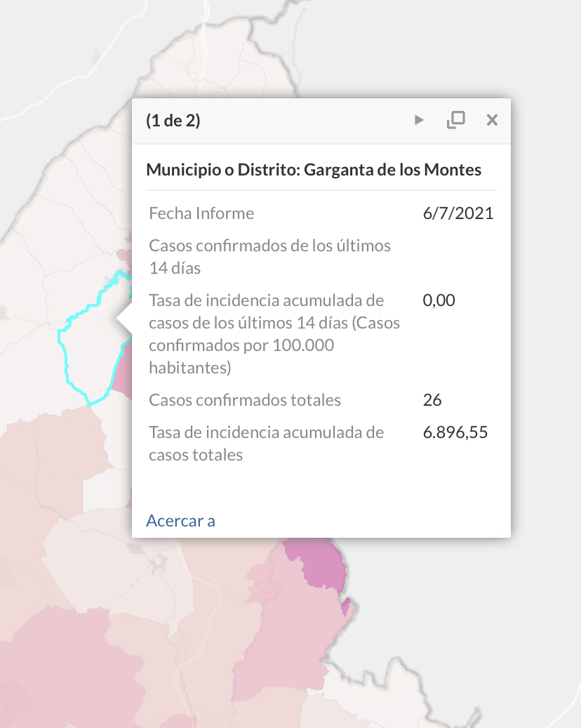Click the Fecha Informe value 6/7/2021

(458, 213)
